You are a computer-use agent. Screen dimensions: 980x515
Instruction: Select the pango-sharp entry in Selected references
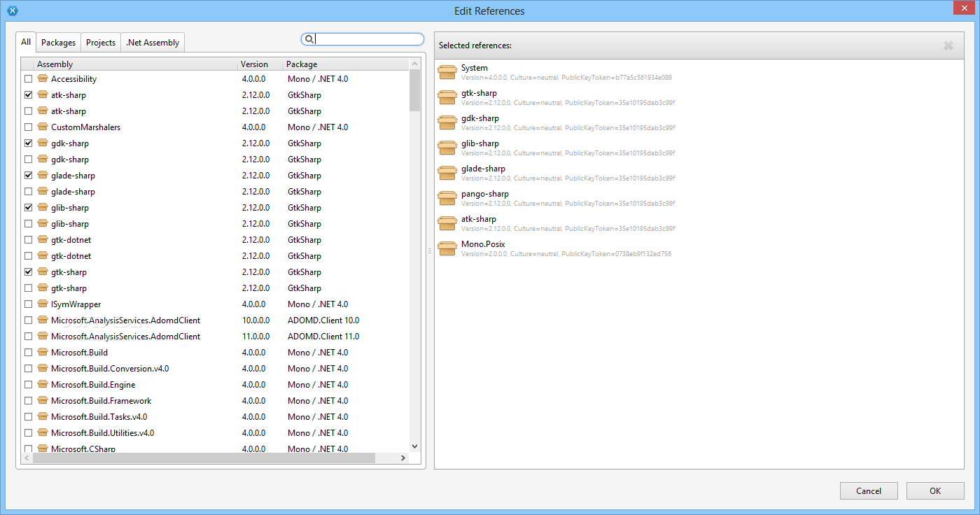point(699,198)
